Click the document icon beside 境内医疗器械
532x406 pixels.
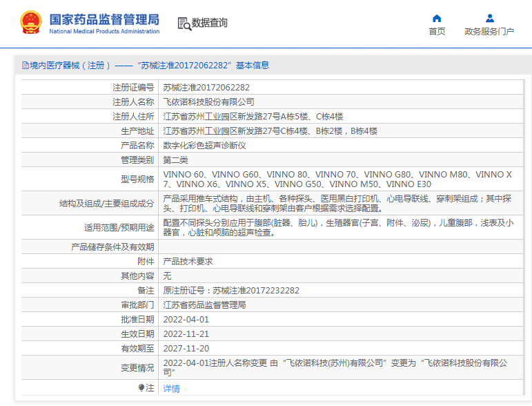click(26, 65)
